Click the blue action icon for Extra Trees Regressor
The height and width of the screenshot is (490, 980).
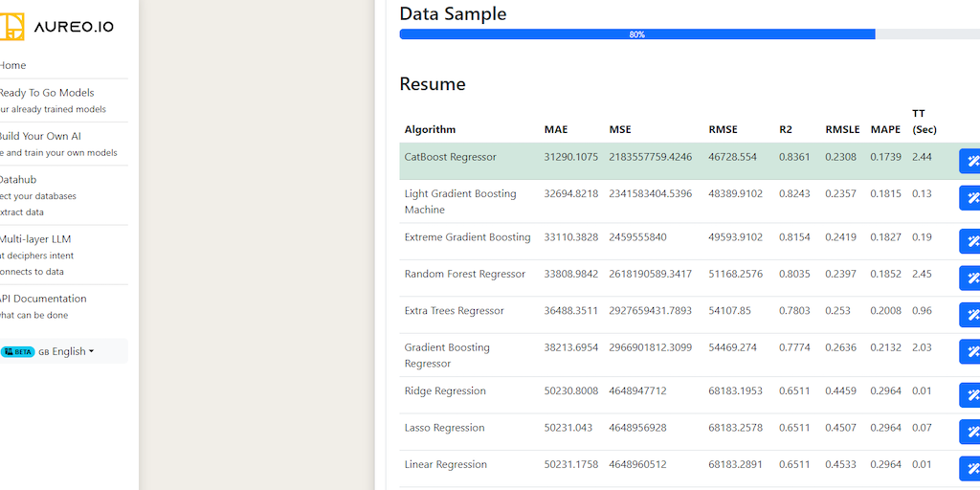[970, 315]
